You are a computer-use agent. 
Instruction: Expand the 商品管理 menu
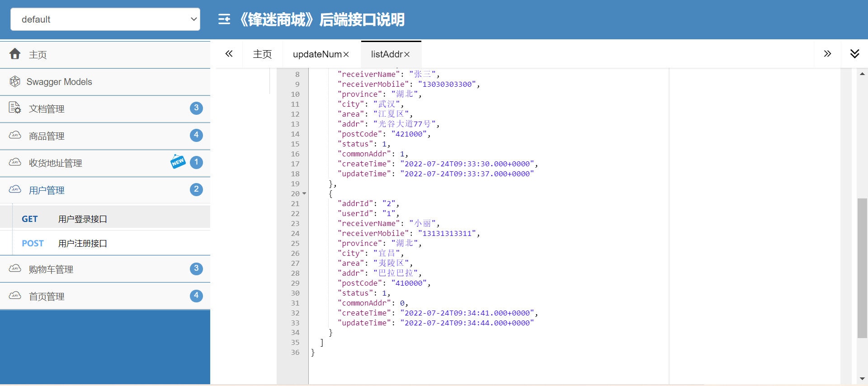point(105,136)
